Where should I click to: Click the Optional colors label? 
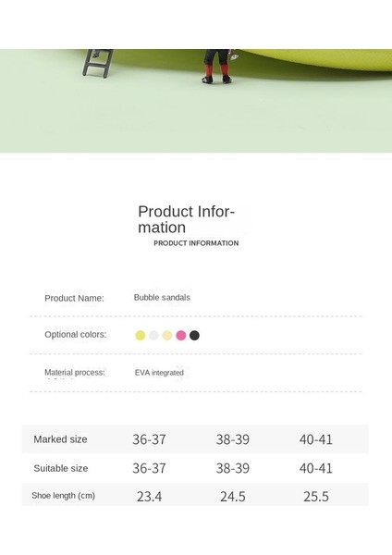76,335
